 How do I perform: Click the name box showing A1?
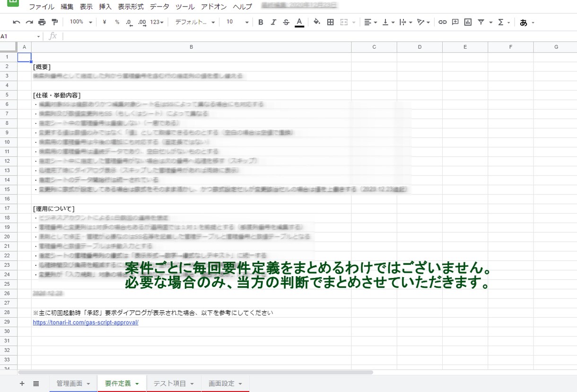pyautogui.click(x=21, y=36)
